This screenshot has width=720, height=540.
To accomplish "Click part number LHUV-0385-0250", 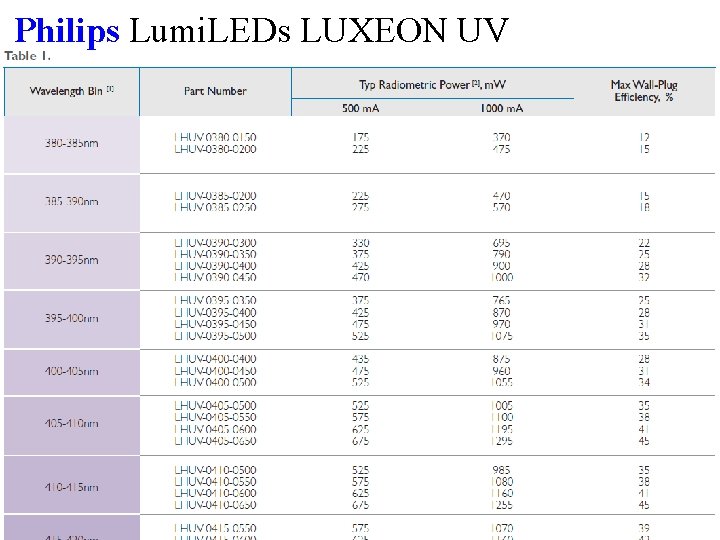I will 215,208.
